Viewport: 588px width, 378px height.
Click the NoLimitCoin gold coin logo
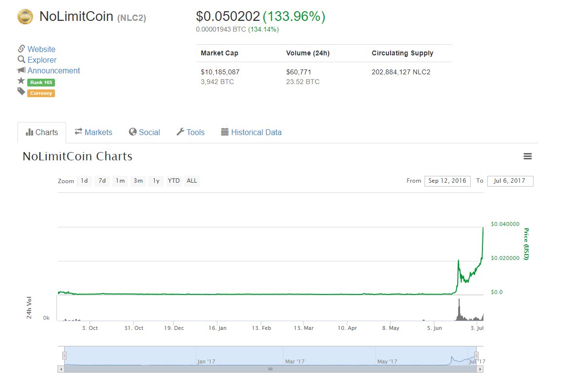pos(25,17)
